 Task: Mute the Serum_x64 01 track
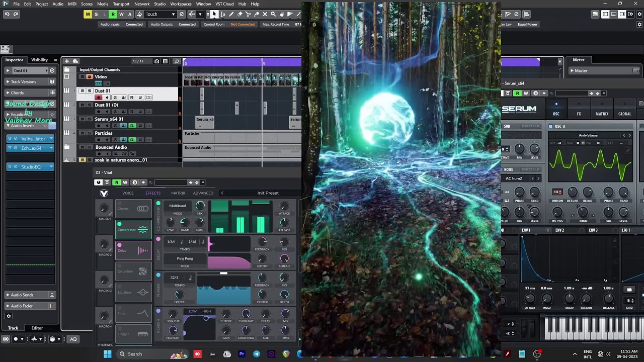[83, 119]
